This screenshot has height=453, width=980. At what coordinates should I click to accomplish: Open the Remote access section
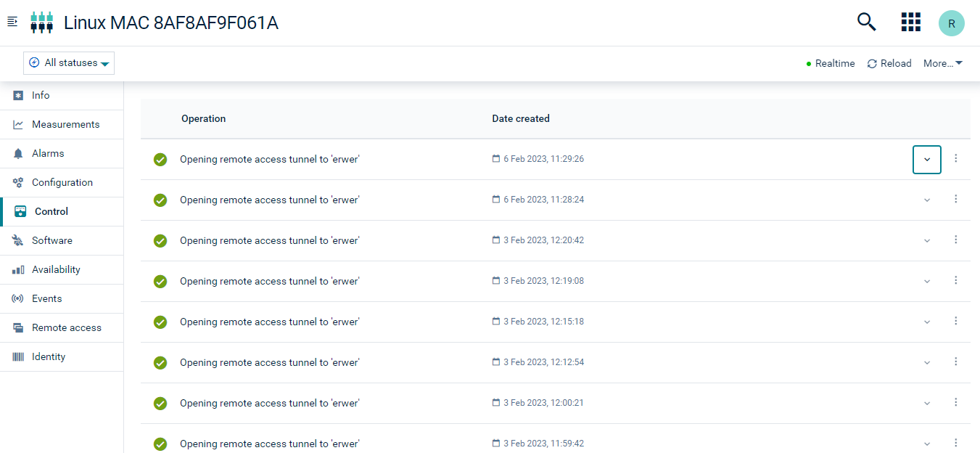(x=66, y=327)
